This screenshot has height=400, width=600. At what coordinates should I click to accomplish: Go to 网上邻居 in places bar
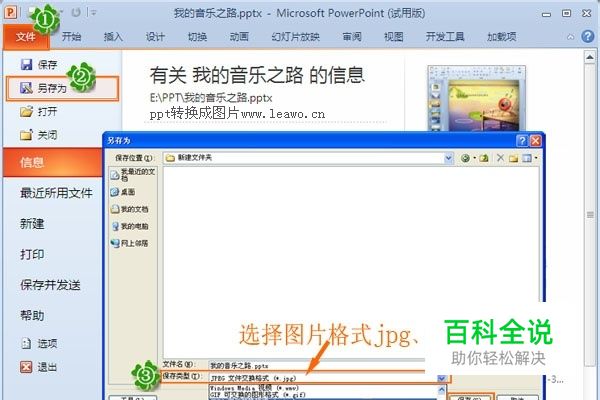[x=130, y=243]
